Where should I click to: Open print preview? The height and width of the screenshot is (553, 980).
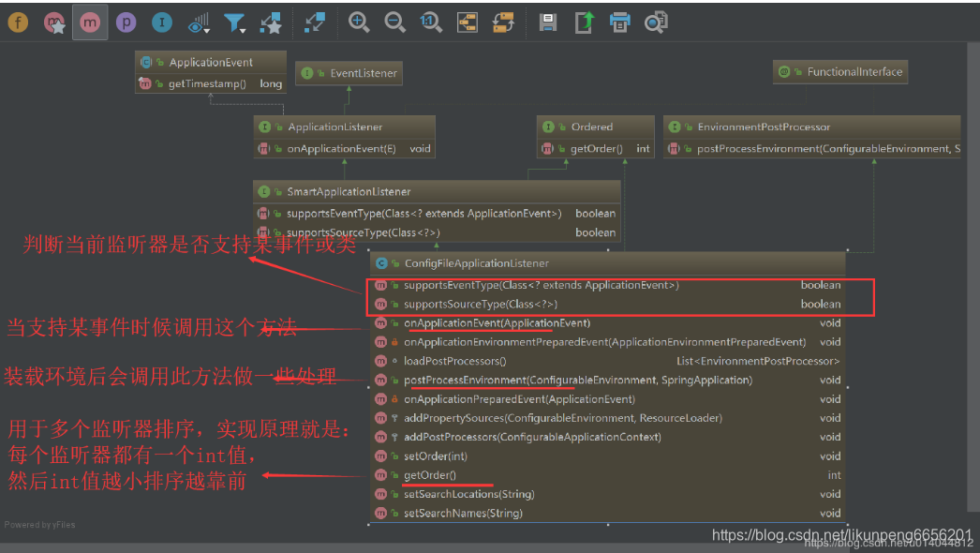coord(656,22)
